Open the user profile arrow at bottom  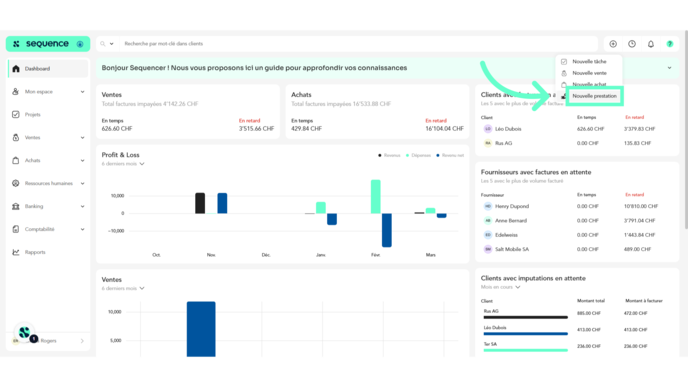tap(82, 341)
